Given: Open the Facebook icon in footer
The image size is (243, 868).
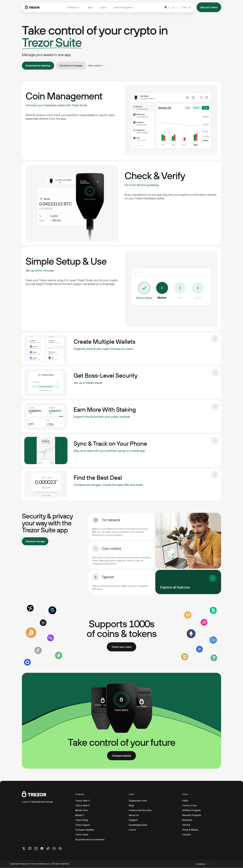Looking at the screenshot, I should click(42, 849).
